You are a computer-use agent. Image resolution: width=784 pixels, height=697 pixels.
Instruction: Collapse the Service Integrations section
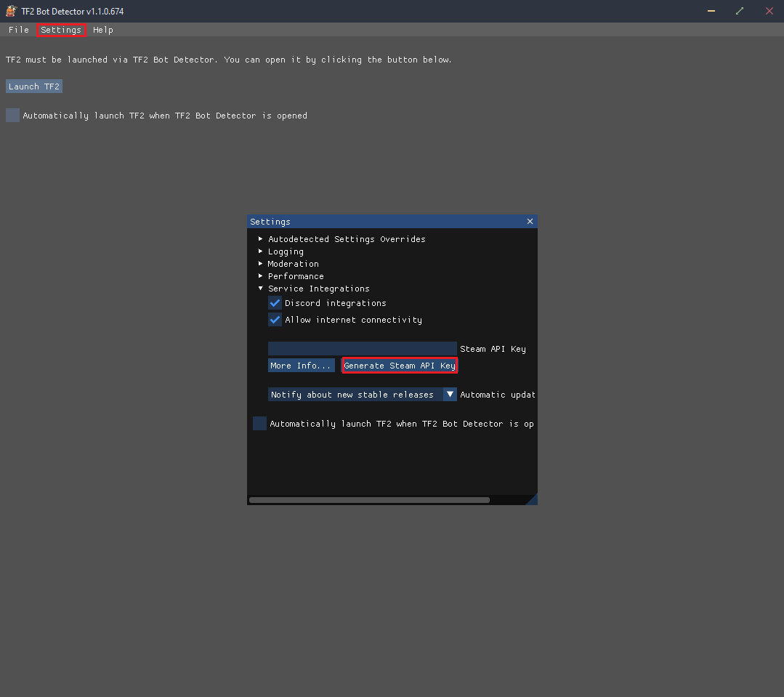coord(318,289)
